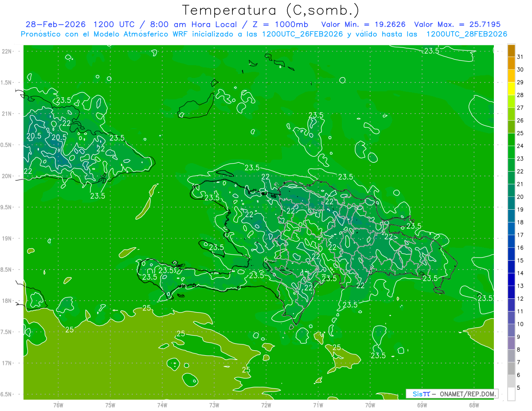Click the "76W" longitude axis label
532x411 pixels.
(58, 405)
